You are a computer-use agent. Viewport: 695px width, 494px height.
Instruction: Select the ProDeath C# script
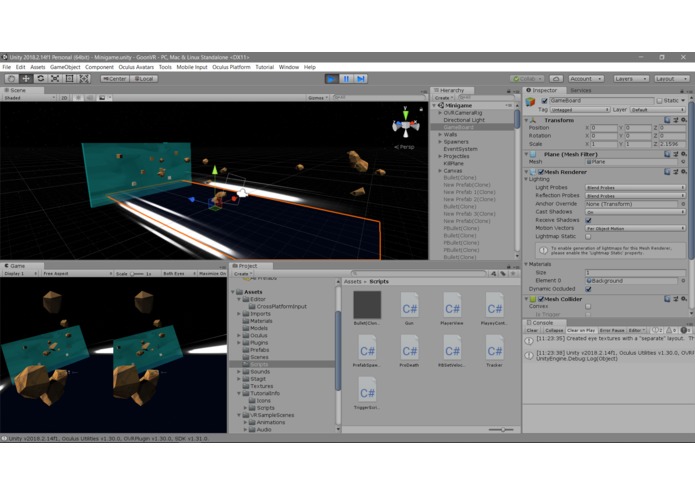409,351
